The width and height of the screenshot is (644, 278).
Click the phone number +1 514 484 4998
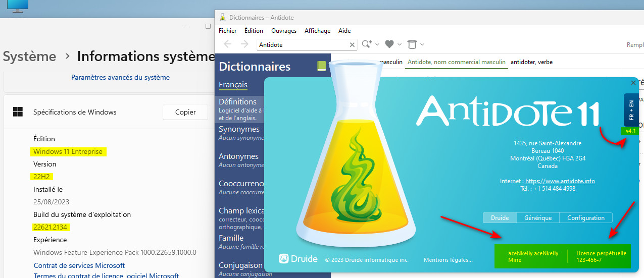click(555, 189)
